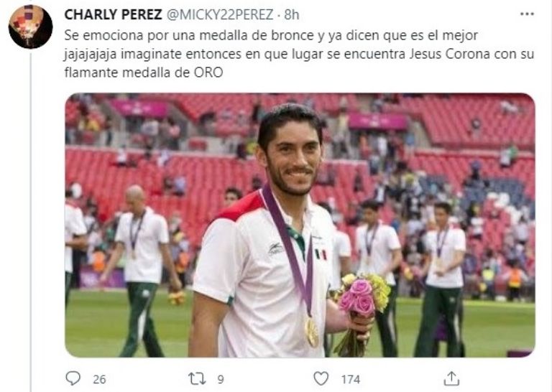Image resolution: width=552 pixels, height=392 pixels.
Task: Retweet using the arrows icon
Action: click(x=196, y=379)
